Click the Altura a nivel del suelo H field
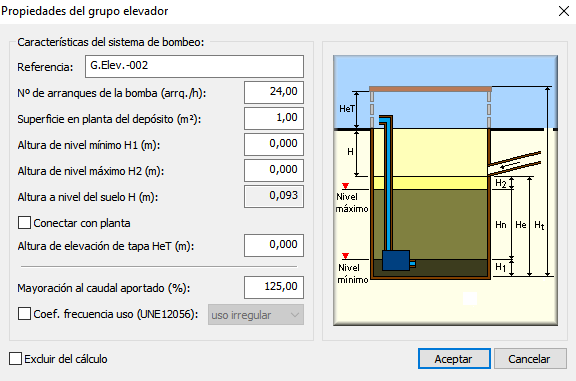 tap(274, 197)
